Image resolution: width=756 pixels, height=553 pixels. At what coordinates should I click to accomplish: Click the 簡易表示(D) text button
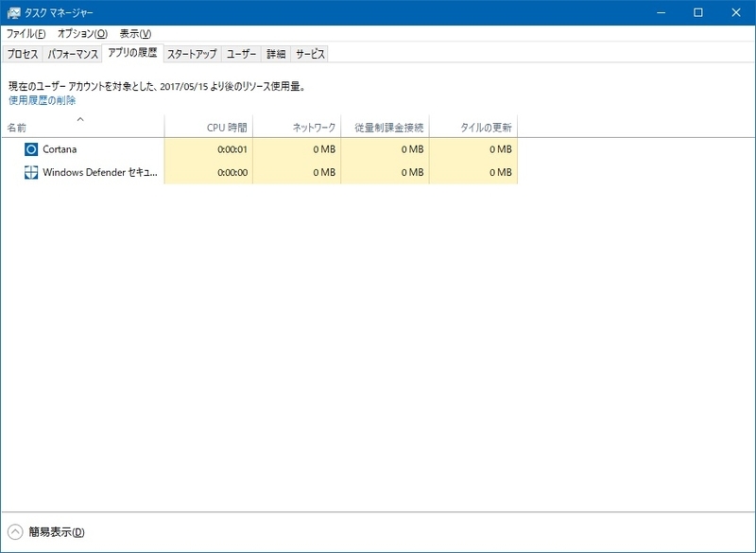pos(57,532)
